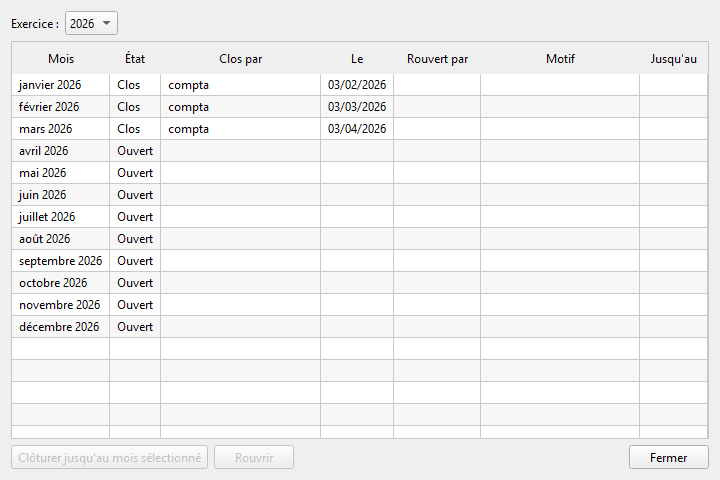Click Ouvert state of décembre 2026

(x=135, y=327)
